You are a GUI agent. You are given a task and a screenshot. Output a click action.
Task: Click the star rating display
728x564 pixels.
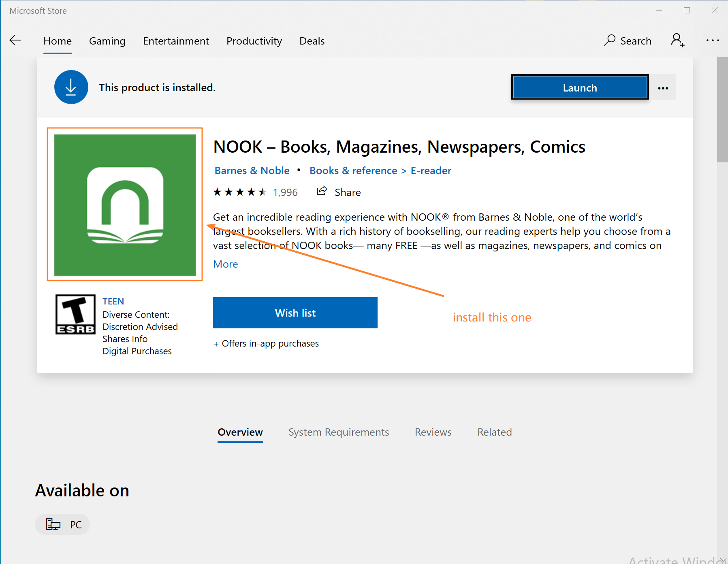[x=240, y=192]
